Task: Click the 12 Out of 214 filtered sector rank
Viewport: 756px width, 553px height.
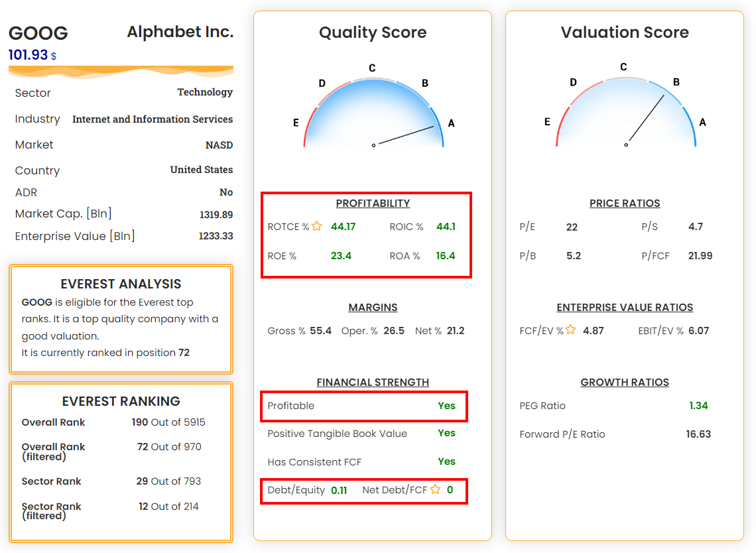Action: pos(168,506)
